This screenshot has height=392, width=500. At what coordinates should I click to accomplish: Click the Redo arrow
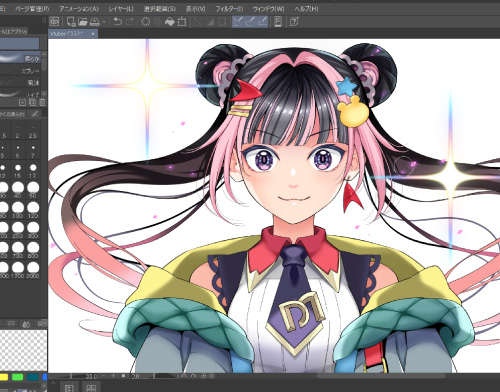pyautogui.click(x=130, y=22)
